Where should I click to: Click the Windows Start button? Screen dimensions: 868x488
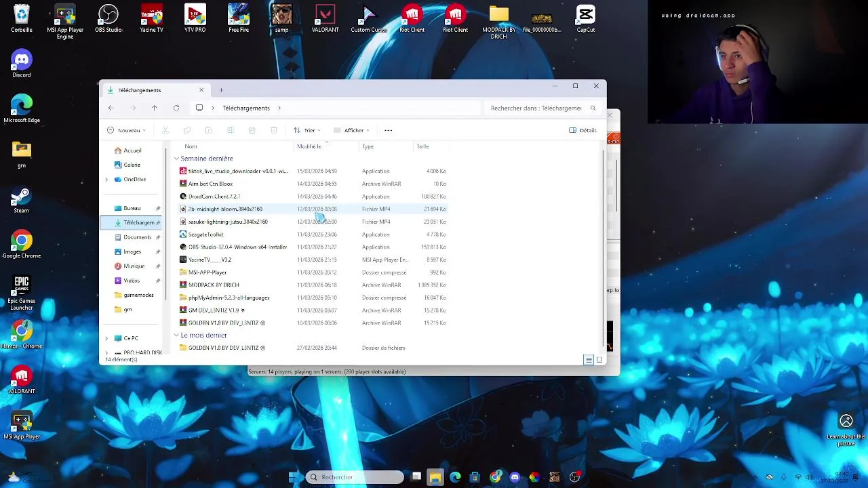coord(294,477)
